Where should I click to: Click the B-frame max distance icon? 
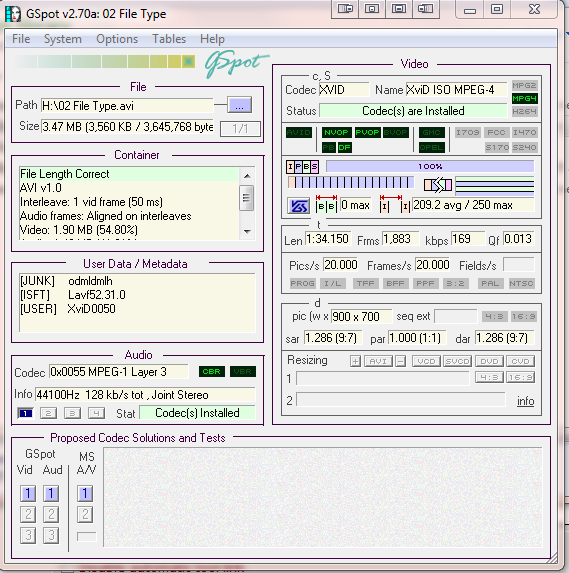pos(326,204)
